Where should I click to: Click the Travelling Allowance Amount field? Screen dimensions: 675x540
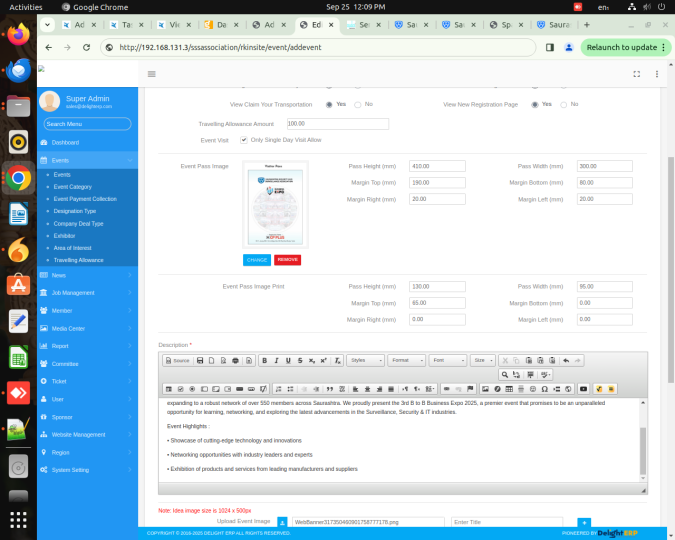(x=322, y=124)
